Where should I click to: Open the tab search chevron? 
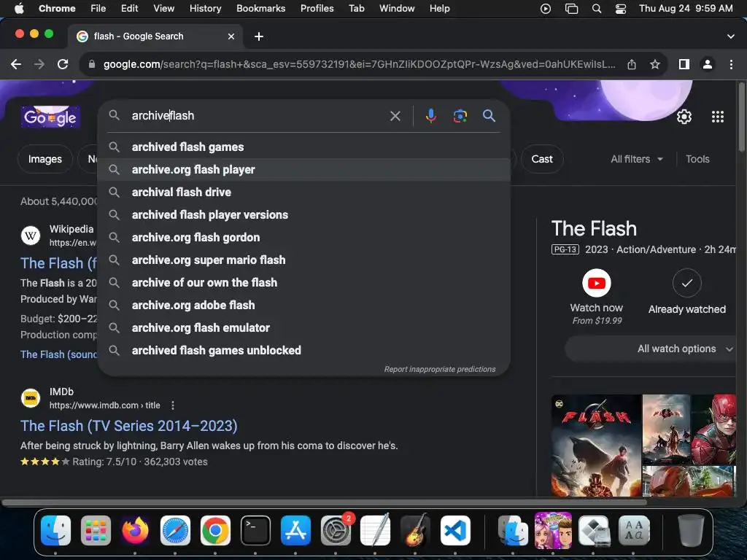point(731,36)
